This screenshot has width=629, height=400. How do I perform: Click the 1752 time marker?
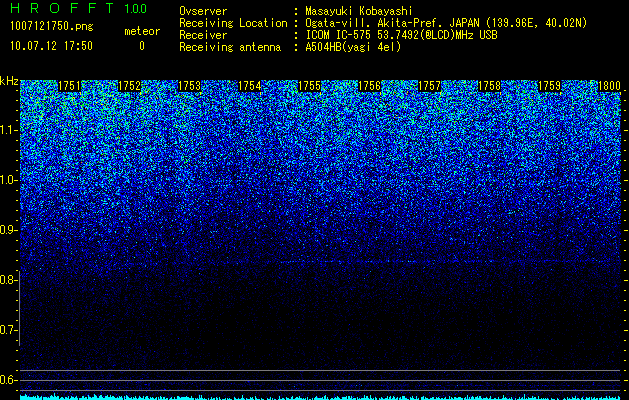pos(130,86)
